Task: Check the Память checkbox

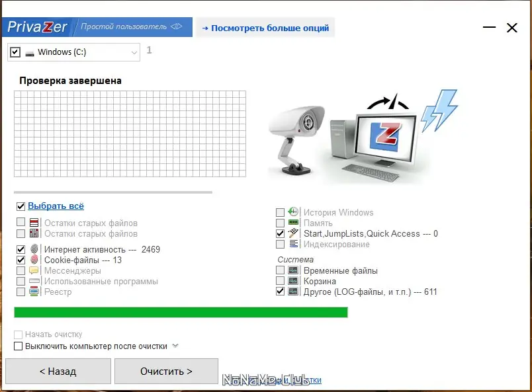Action: 280,223
